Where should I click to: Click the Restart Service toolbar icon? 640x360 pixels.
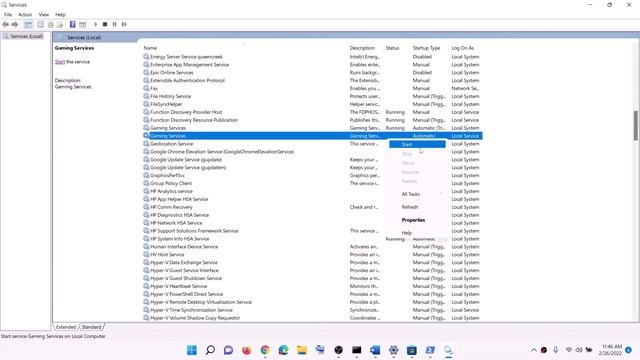pyautogui.click(x=124, y=24)
